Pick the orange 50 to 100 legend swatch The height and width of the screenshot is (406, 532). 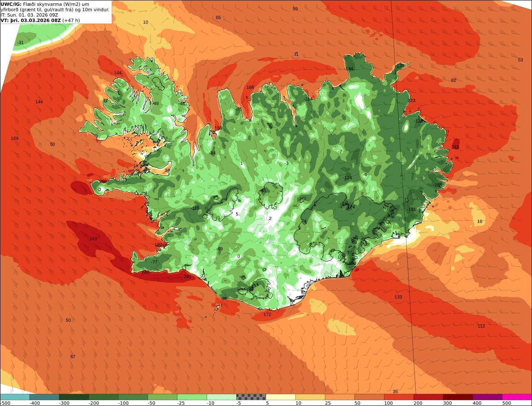[369, 397]
